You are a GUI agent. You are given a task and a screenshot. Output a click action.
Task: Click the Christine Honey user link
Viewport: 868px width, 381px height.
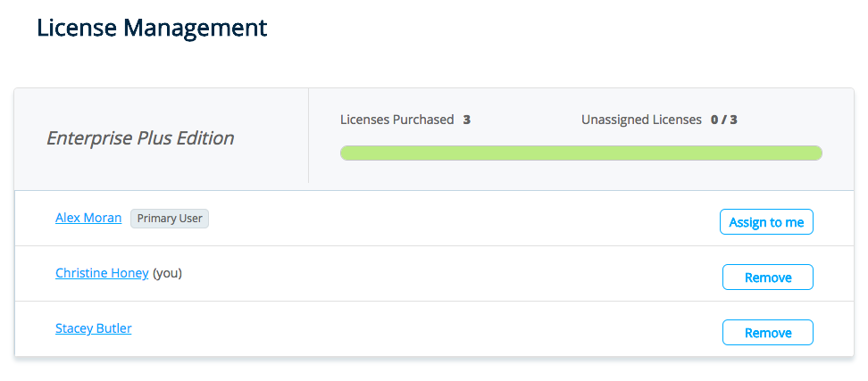[102, 273]
